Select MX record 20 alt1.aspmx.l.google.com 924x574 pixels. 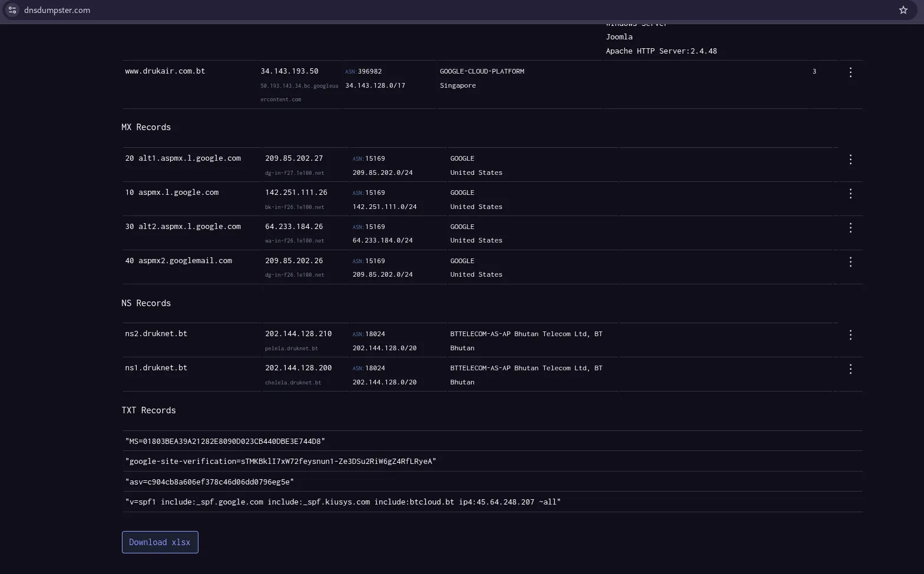coord(183,158)
